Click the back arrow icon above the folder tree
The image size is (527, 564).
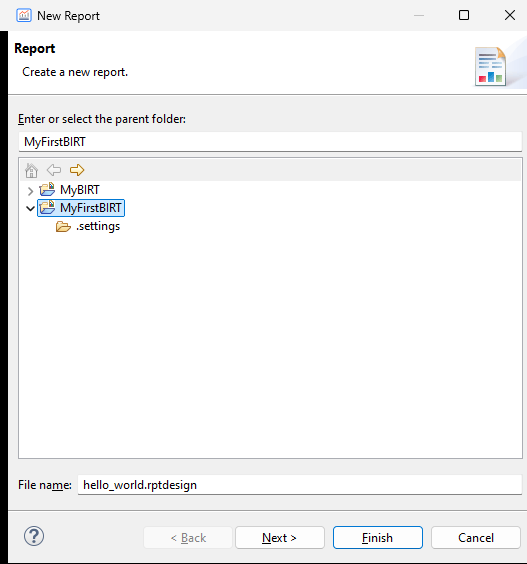[x=54, y=170]
